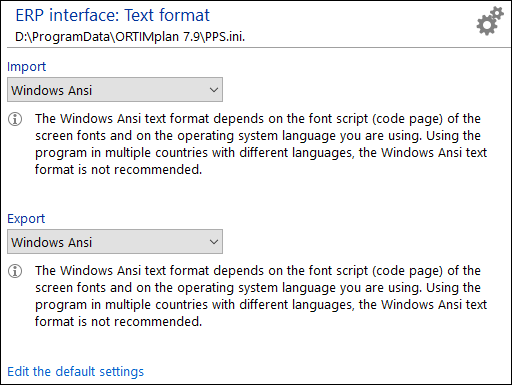The height and width of the screenshot is (385, 512).
Task: Click the Export section label
Action: (x=26, y=219)
